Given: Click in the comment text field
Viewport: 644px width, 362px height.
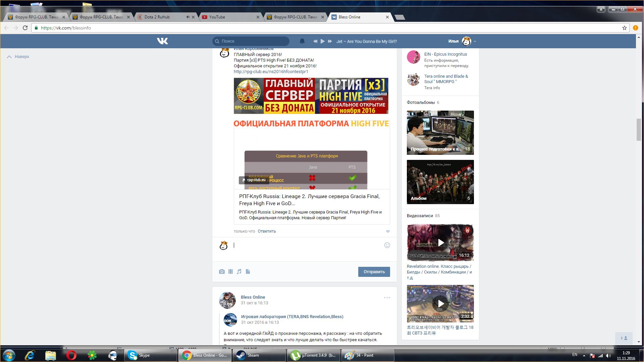Looking at the screenshot, I should [x=307, y=245].
